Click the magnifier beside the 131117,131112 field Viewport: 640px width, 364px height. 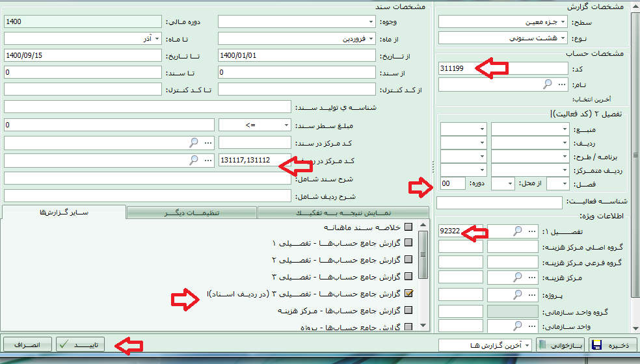click(x=193, y=160)
